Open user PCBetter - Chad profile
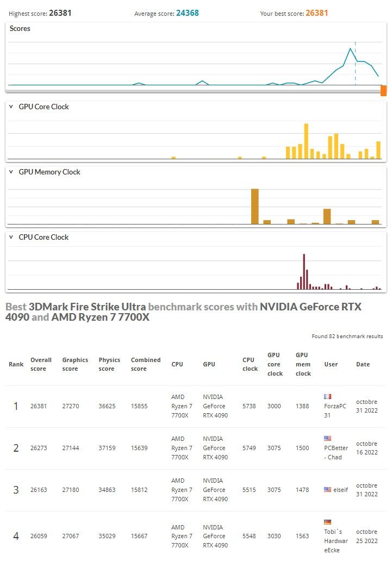The width and height of the screenshot is (392, 561). pyautogui.click(x=336, y=453)
